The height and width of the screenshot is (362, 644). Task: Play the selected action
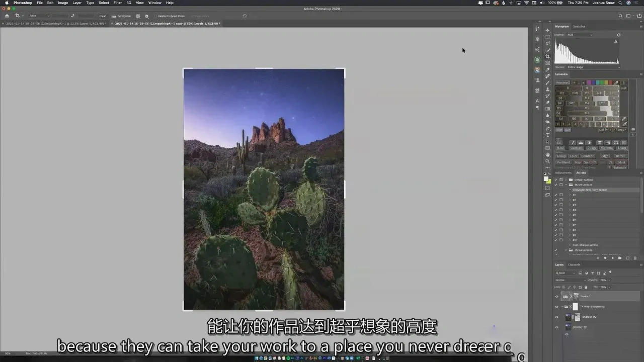612,258
